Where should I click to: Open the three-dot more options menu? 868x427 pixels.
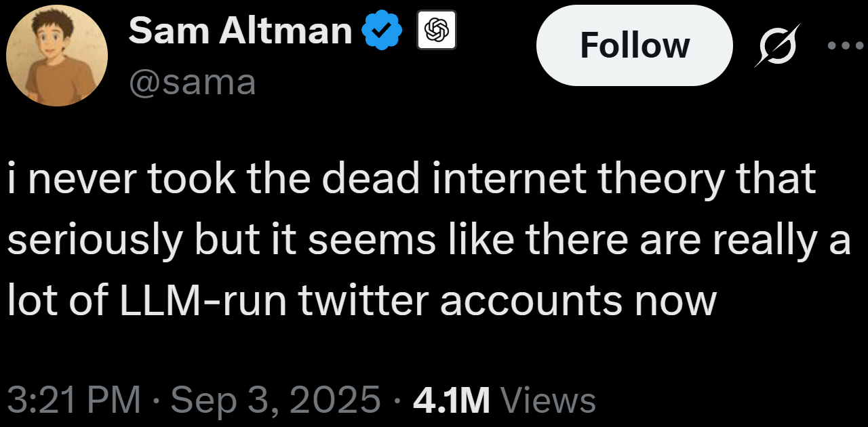844,45
